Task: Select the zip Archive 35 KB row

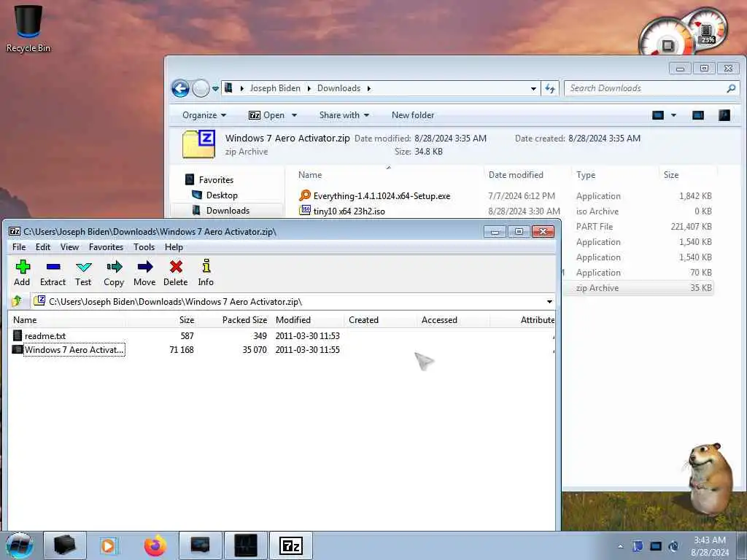Action: pos(638,288)
